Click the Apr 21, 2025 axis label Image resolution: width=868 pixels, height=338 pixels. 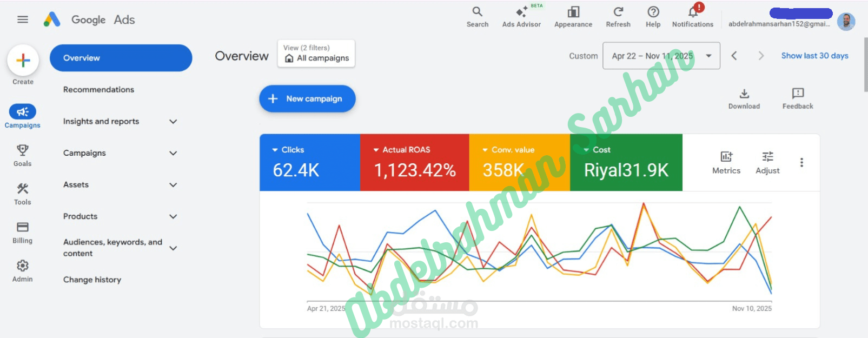click(326, 308)
